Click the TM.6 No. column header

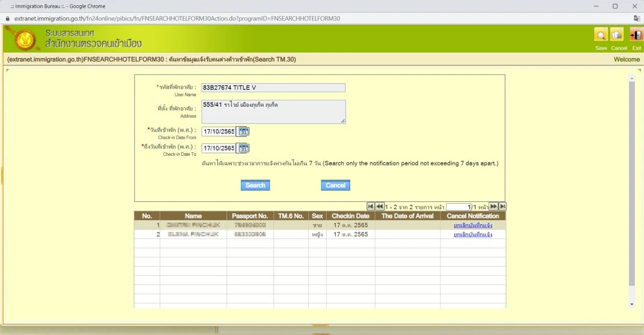[291, 216]
